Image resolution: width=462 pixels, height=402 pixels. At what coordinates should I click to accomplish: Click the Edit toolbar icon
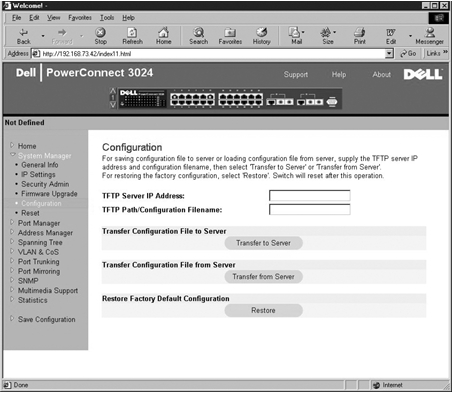click(391, 36)
